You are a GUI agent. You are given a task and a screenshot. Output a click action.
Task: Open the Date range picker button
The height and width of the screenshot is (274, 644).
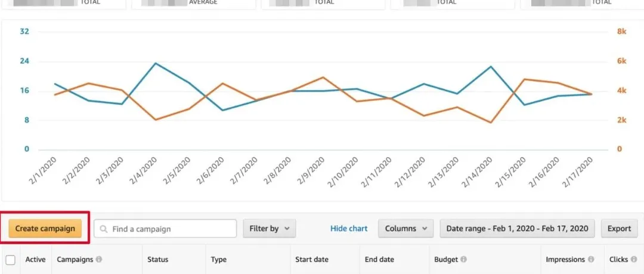tap(517, 229)
